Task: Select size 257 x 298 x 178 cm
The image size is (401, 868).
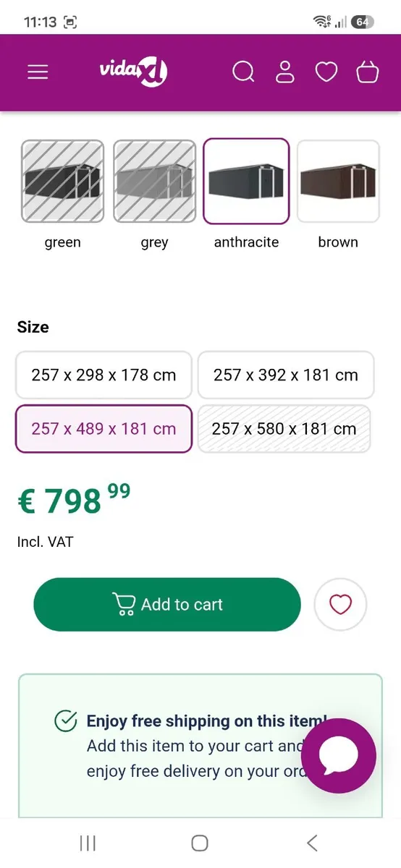Action: pyautogui.click(x=104, y=375)
